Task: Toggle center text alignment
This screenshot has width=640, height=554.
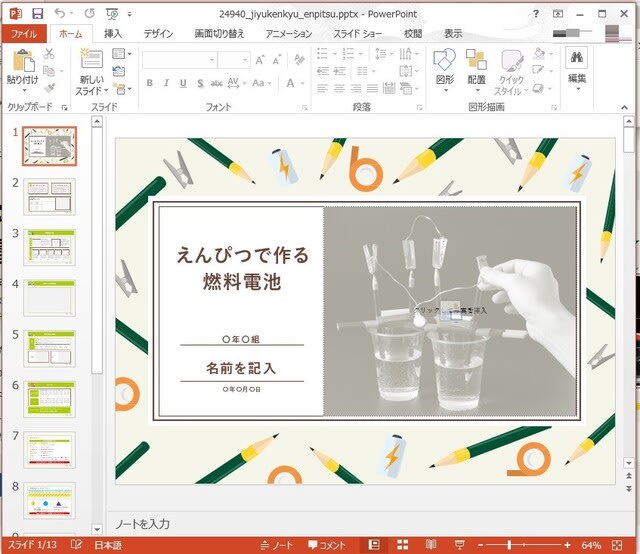Action: pos(339,88)
